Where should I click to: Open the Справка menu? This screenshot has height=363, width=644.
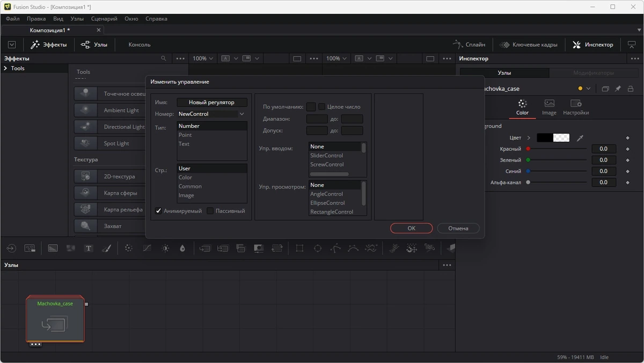pos(156,19)
